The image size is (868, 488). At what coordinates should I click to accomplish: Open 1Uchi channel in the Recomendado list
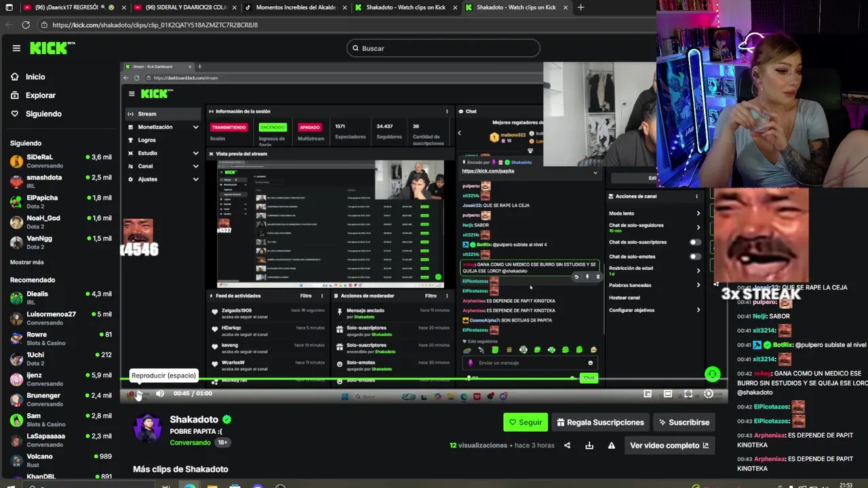click(x=60, y=359)
